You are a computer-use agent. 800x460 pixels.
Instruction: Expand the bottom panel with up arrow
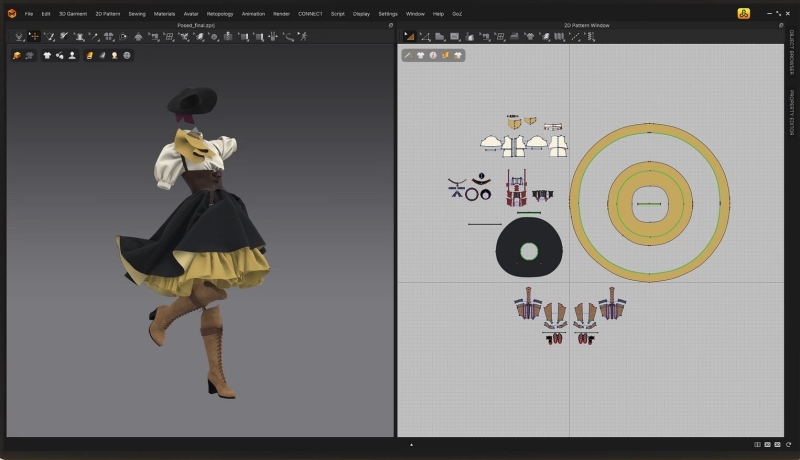(x=411, y=444)
